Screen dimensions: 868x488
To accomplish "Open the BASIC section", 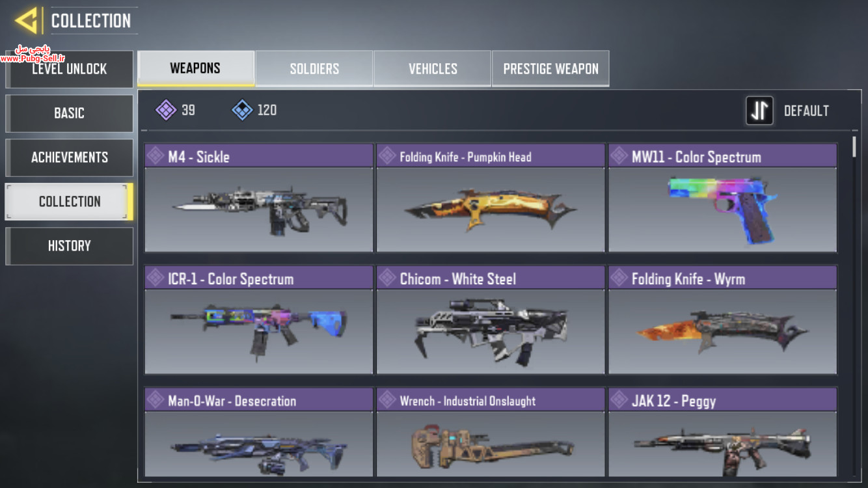I will pos(69,113).
